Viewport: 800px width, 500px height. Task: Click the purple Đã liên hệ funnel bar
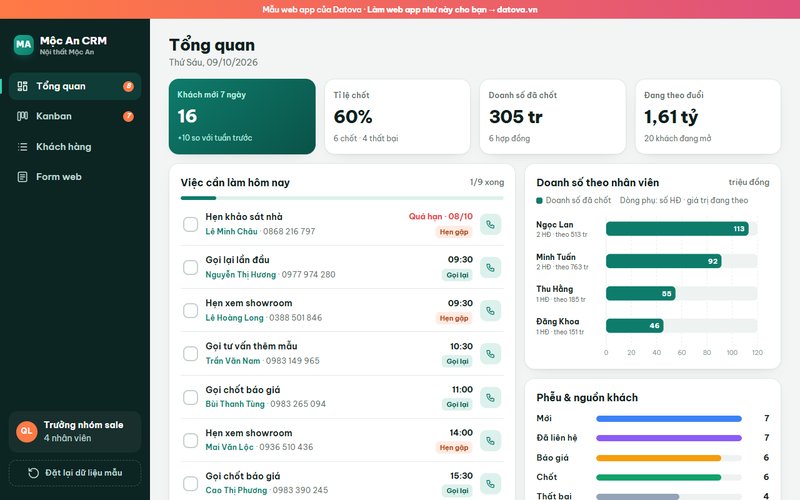tap(669, 438)
